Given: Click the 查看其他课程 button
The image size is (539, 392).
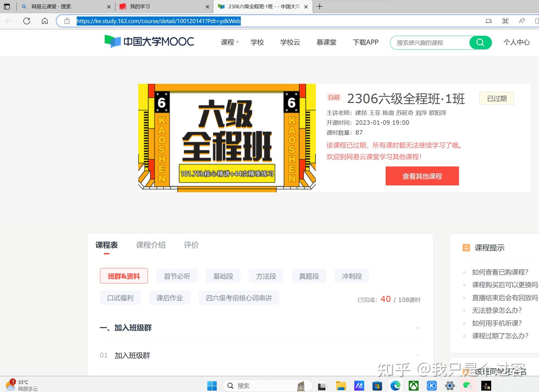Looking at the screenshot, I should [x=422, y=176].
